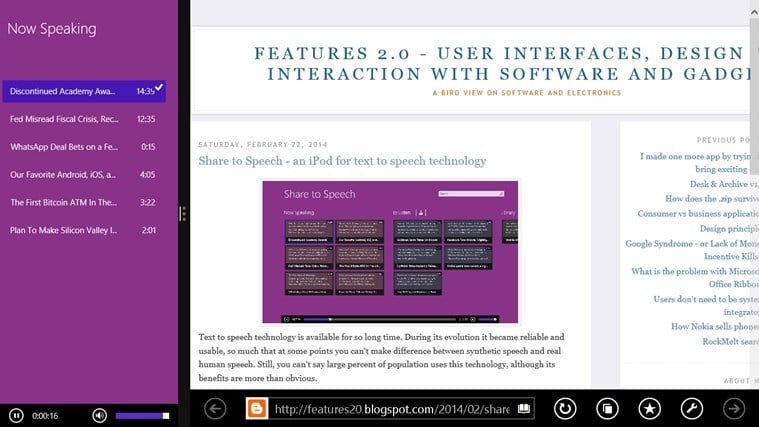759x427 pixels.
Task: Open Microsoft Office Ribbon post link
Action: pyautogui.click(x=695, y=277)
